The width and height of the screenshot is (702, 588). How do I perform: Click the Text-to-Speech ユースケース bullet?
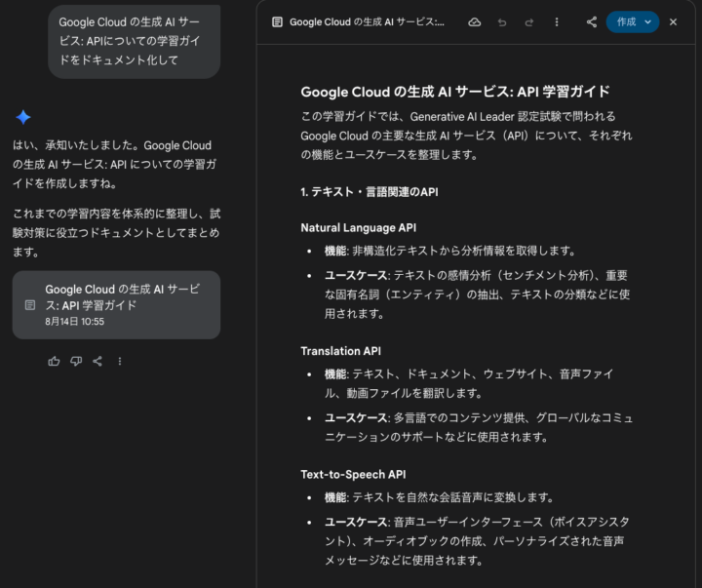point(477,541)
